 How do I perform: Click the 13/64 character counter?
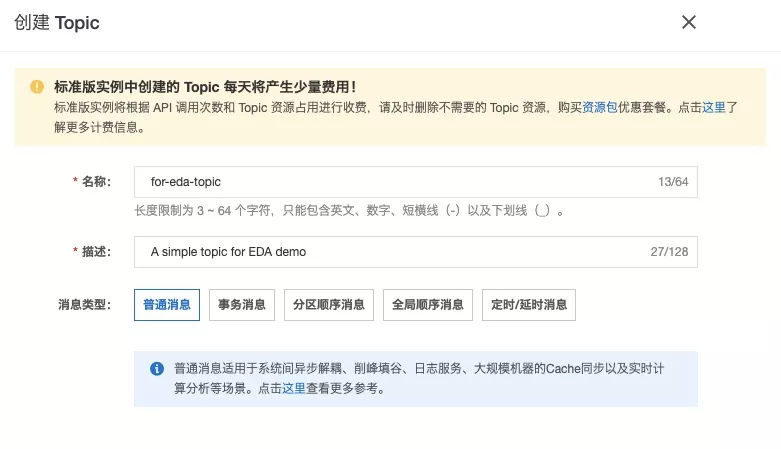pos(672,182)
